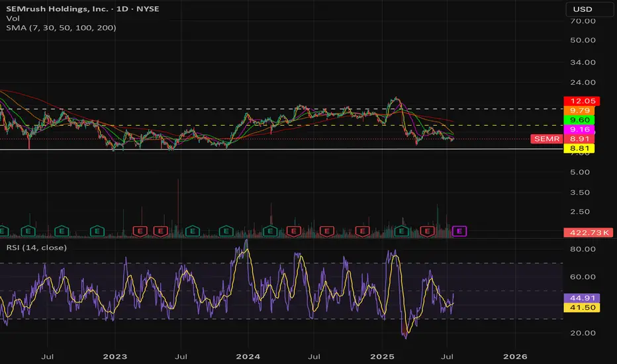The width and height of the screenshot is (617, 364).
Task: Open the purple upcoming earnings marker
Action: point(459,231)
